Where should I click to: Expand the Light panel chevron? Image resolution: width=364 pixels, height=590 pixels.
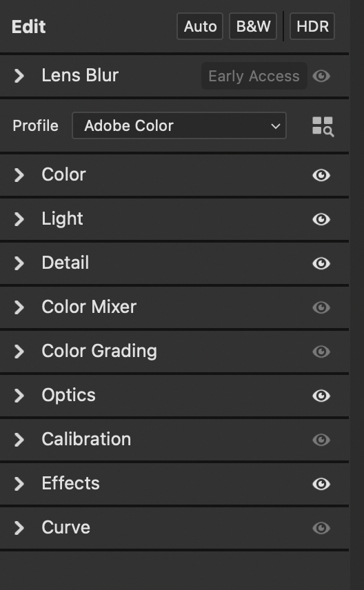19,219
